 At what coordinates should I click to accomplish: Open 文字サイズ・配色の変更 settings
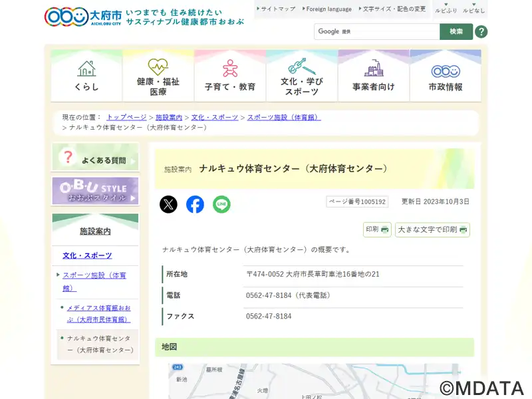pos(392,9)
